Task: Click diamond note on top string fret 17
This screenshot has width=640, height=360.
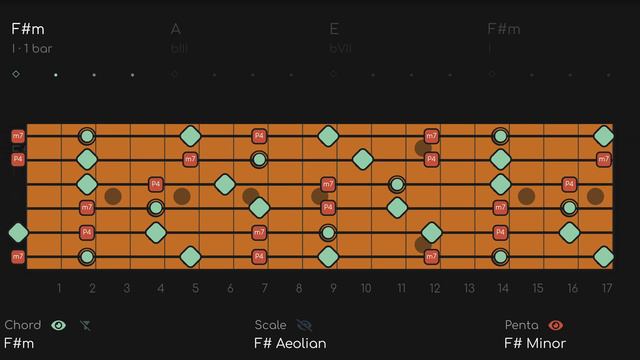Action: (604, 136)
